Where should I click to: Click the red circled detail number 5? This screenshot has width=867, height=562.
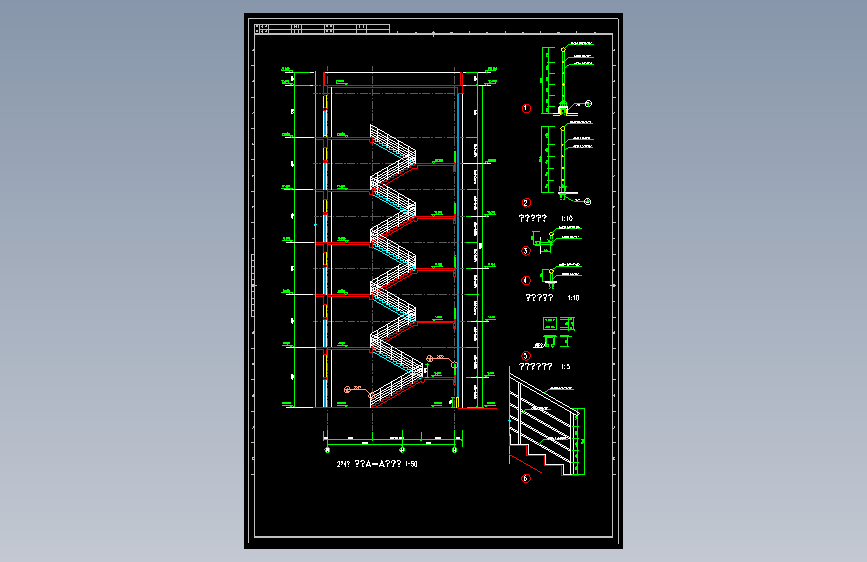click(x=526, y=356)
